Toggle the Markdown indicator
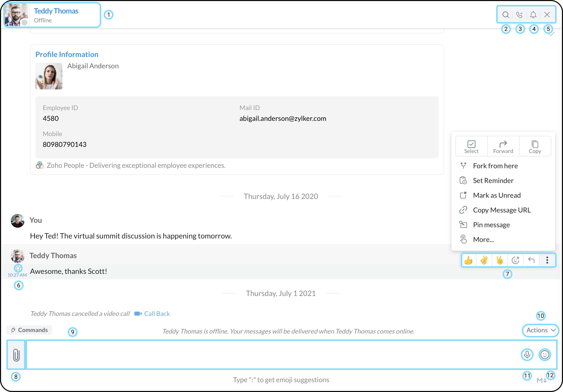This screenshot has height=392, width=563. 541,380
